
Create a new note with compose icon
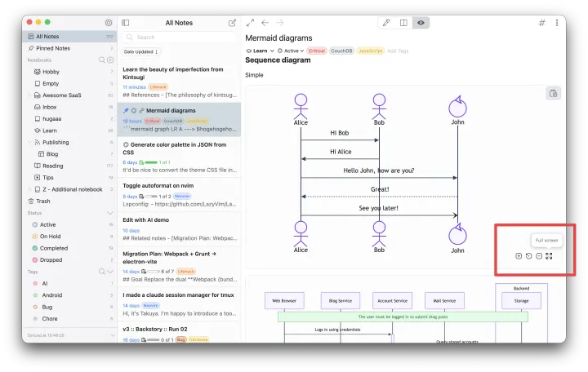click(232, 23)
